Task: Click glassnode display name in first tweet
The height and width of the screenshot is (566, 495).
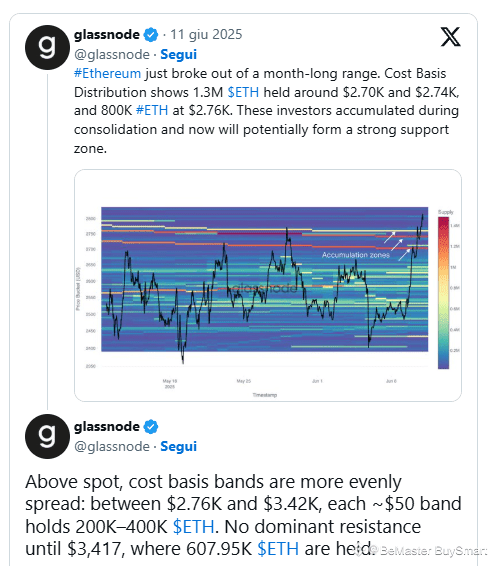Action: pos(107,35)
